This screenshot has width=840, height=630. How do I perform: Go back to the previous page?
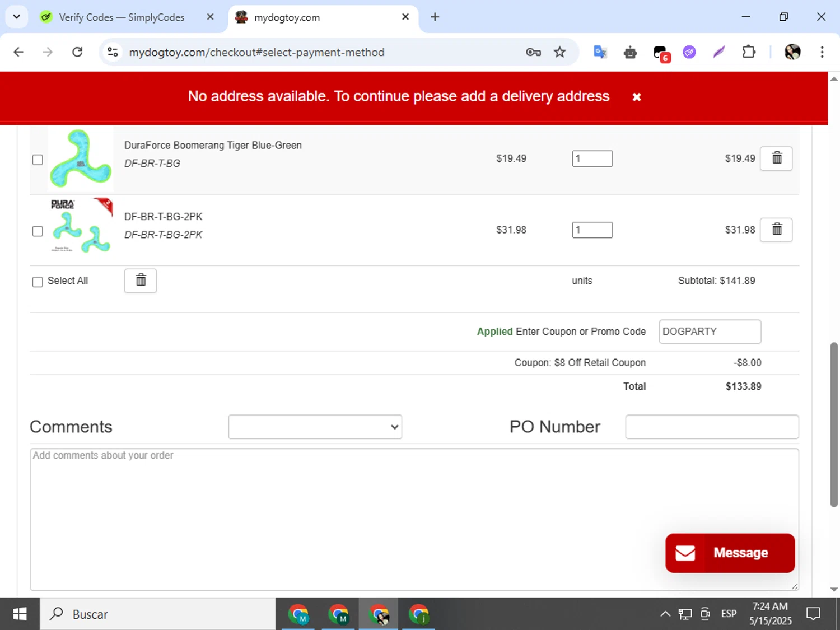(x=18, y=52)
